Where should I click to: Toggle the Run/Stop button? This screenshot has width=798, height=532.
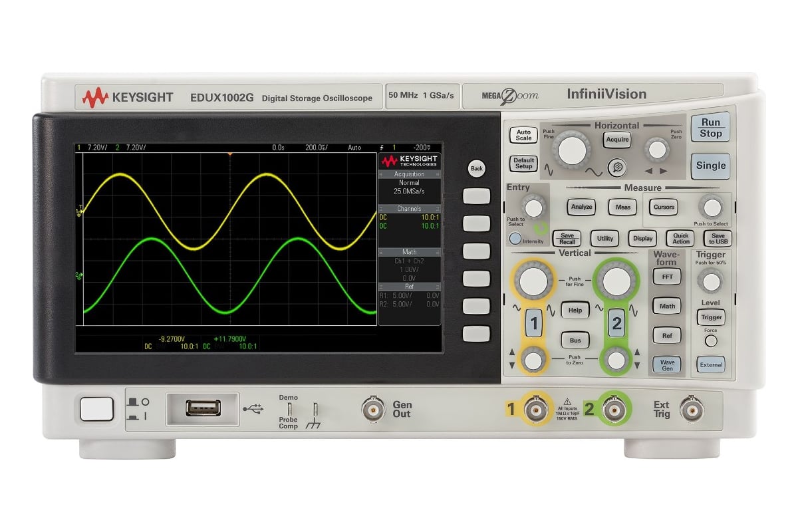coord(710,128)
